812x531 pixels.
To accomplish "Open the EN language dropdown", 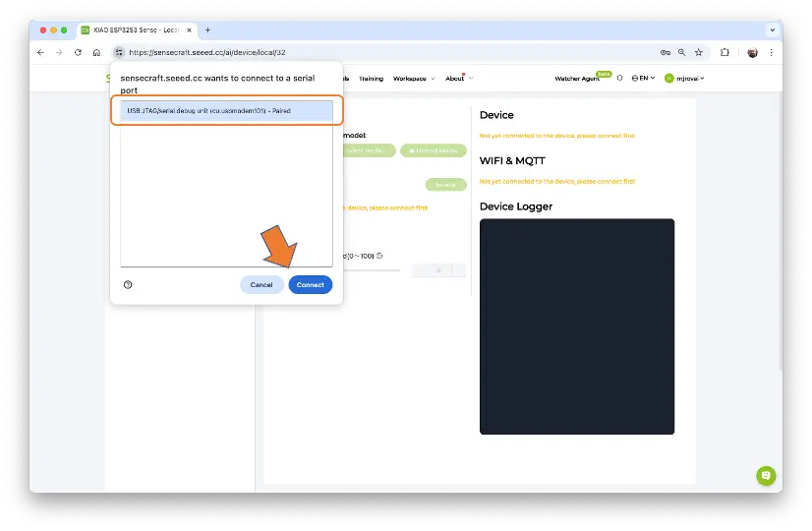I will [x=644, y=78].
